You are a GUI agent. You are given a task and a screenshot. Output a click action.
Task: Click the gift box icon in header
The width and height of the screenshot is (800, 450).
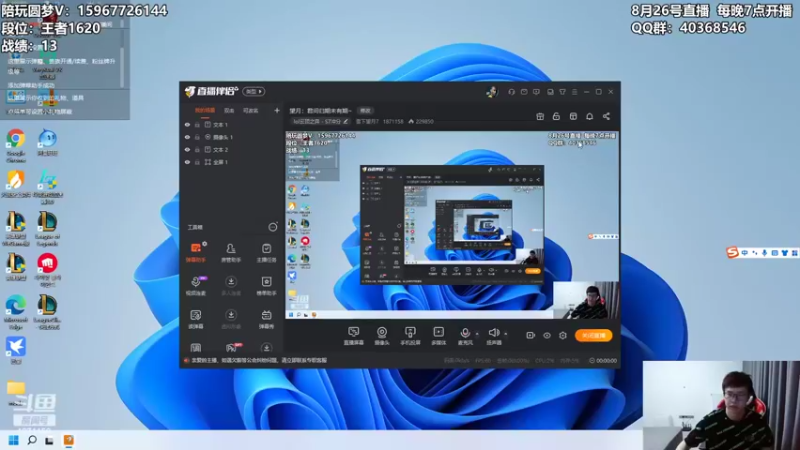(540, 116)
